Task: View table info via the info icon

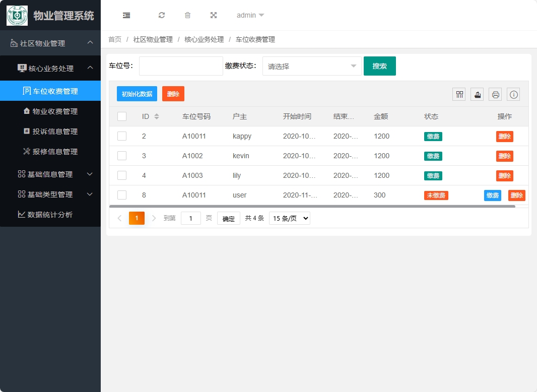Action: 513,94
